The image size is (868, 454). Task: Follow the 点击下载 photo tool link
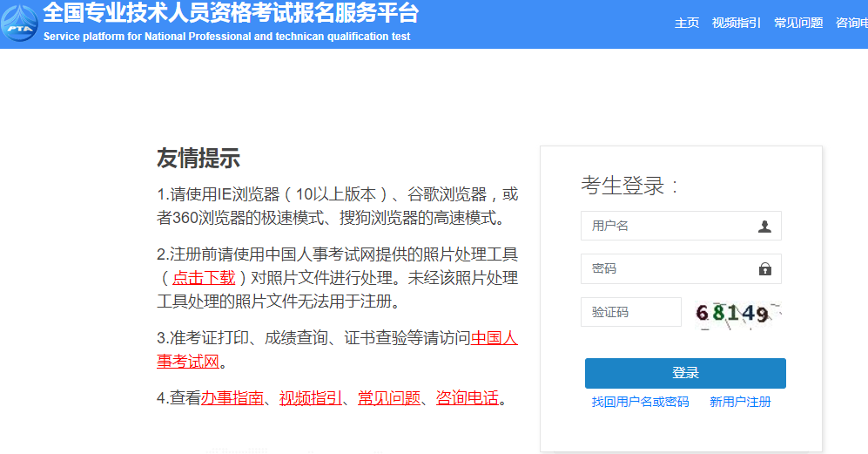click(204, 278)
